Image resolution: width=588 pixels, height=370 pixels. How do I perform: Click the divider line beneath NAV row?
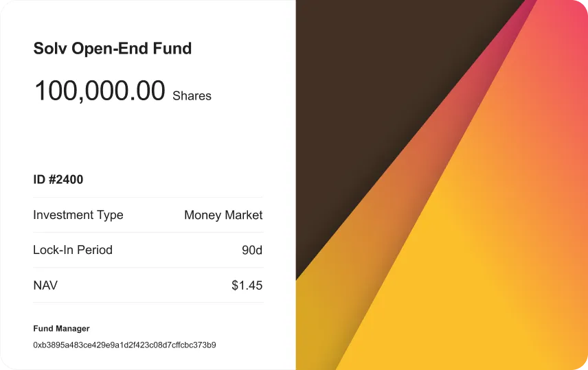click(x=148, y=303)
